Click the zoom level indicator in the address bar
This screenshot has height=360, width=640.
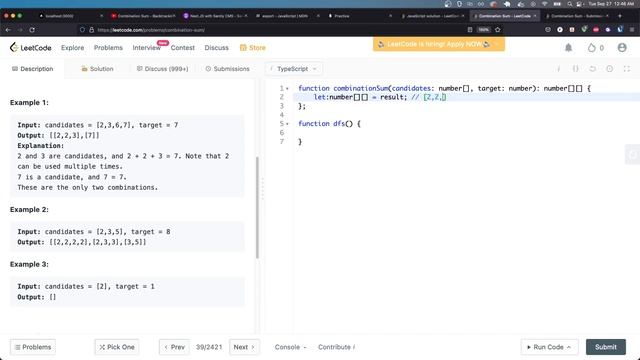tap(484, 30)
